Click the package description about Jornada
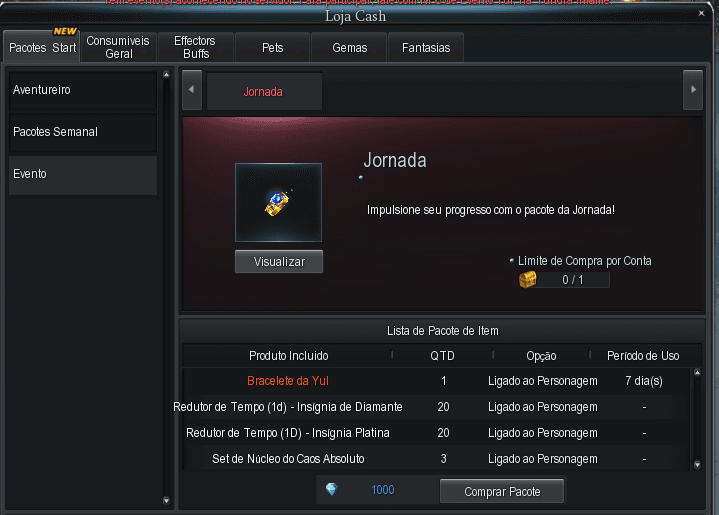The image size is (719, 515). coord(491,210)
